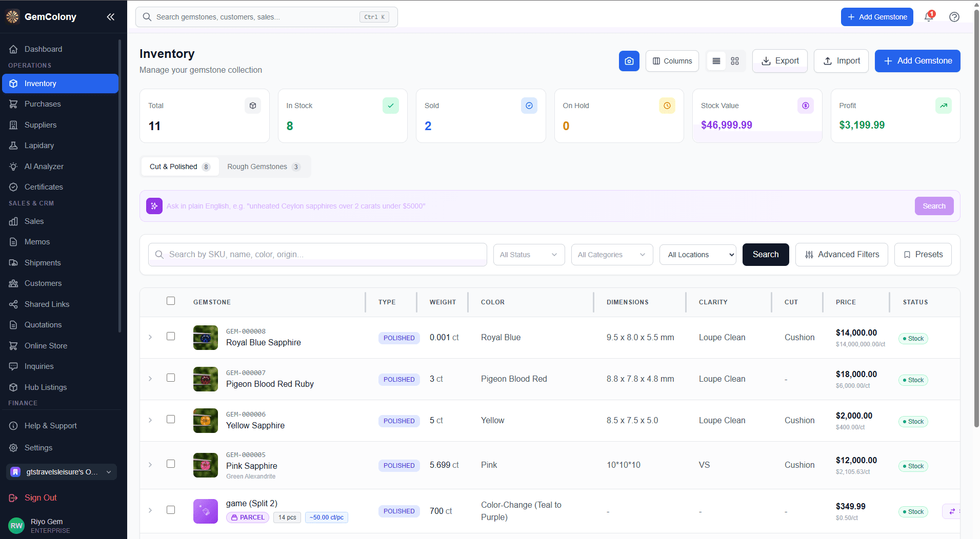
Task: Click the black Search button
Action: (x=766, y=255)
